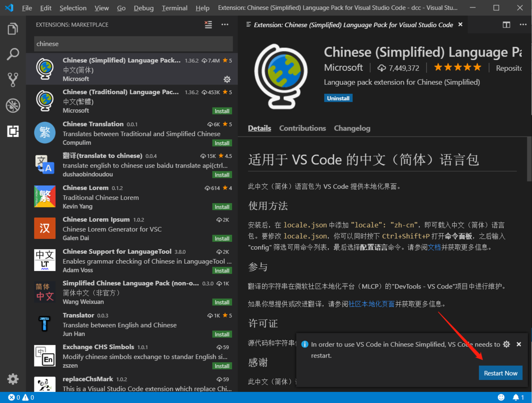Uninstall the Chinese Simplified Language Pack
The height and width of the screenshot is (403, 532).
tap(338, 98)
